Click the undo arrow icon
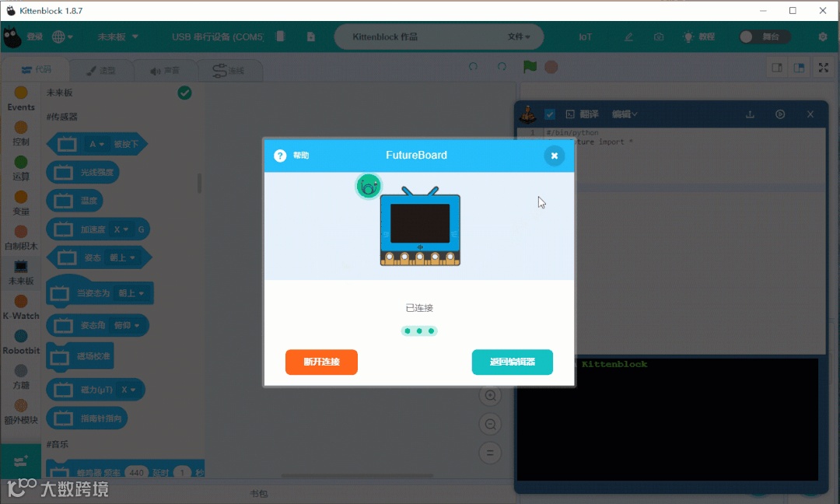 [x=473, y=67]
